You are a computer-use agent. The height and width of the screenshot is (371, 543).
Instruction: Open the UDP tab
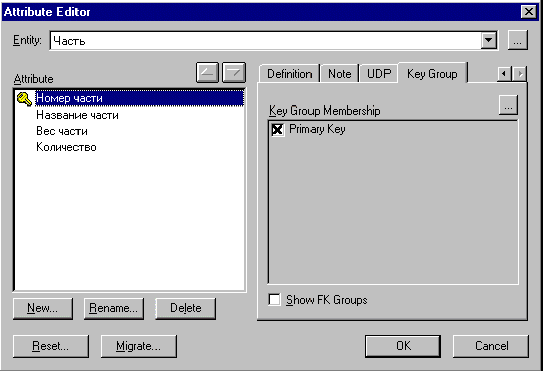point(379,74)
